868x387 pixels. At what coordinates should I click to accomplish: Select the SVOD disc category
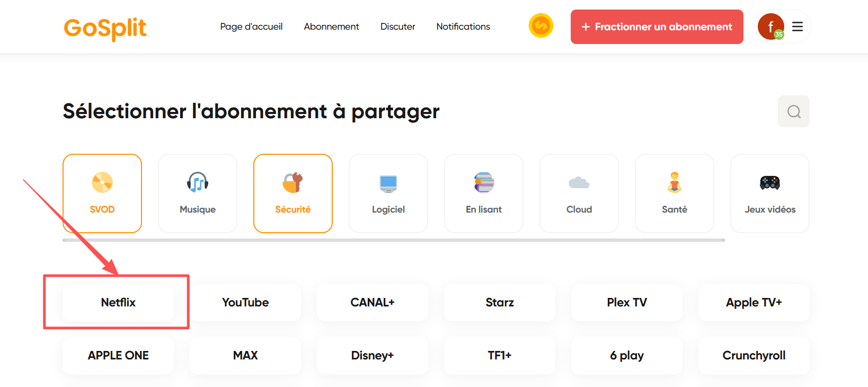coord(102,193)
